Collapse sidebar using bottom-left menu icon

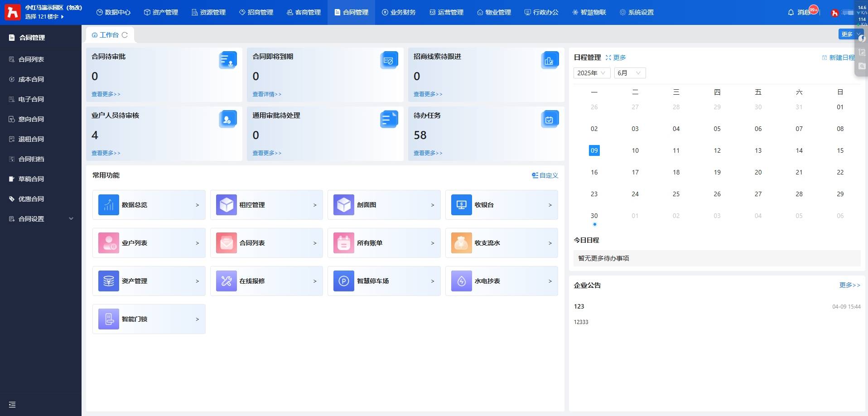(12, 405)
